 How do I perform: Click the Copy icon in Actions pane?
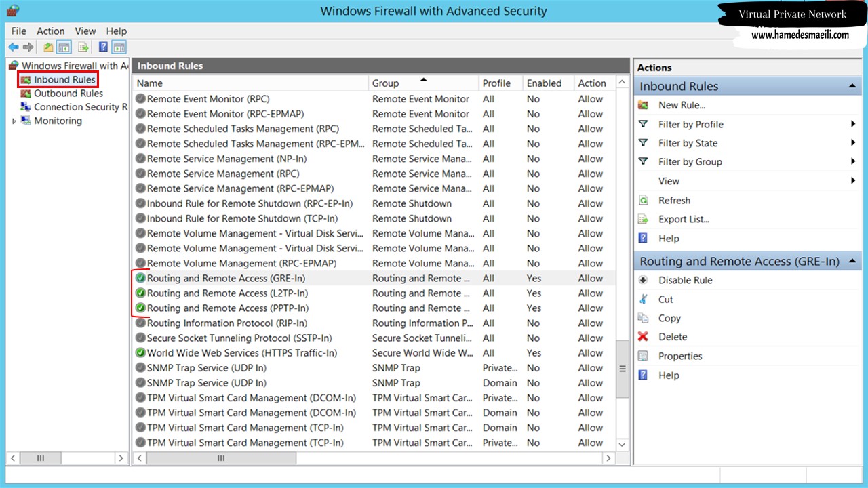(644, 318)
